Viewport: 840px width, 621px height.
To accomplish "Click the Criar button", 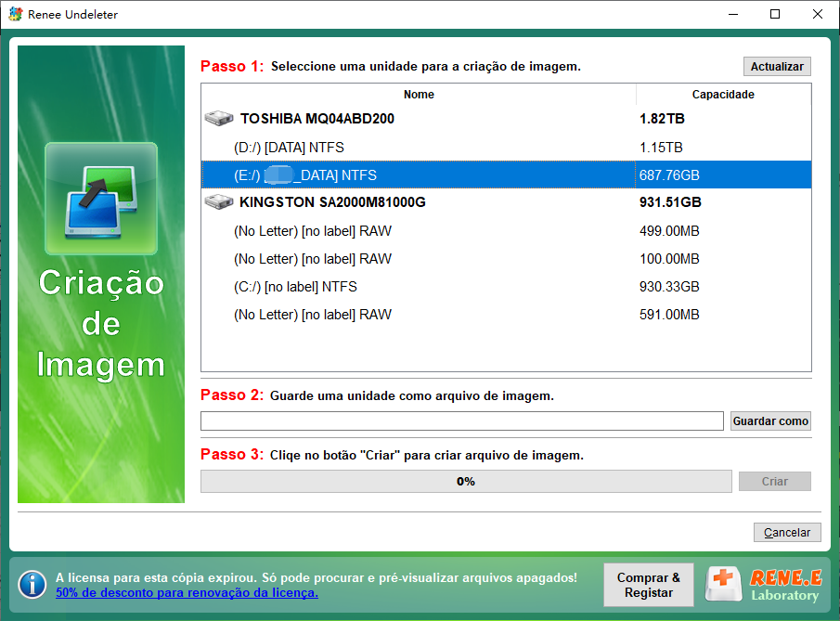I will coord(775,481).
